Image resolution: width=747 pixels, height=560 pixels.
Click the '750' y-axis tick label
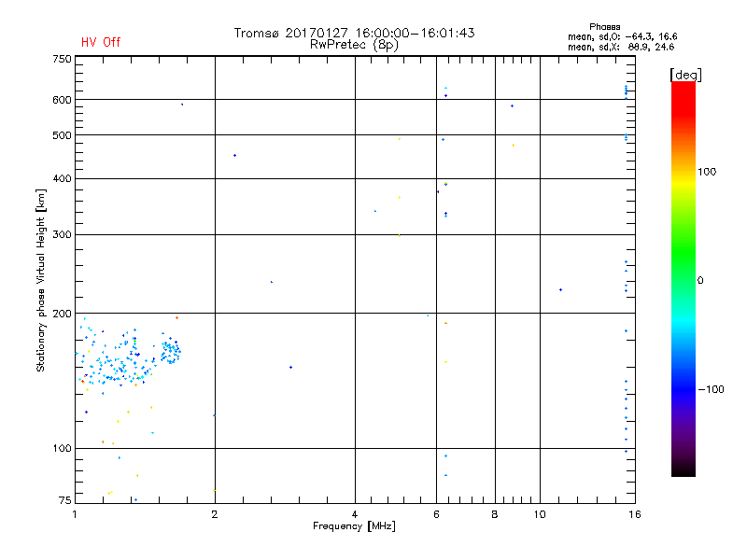62,59
